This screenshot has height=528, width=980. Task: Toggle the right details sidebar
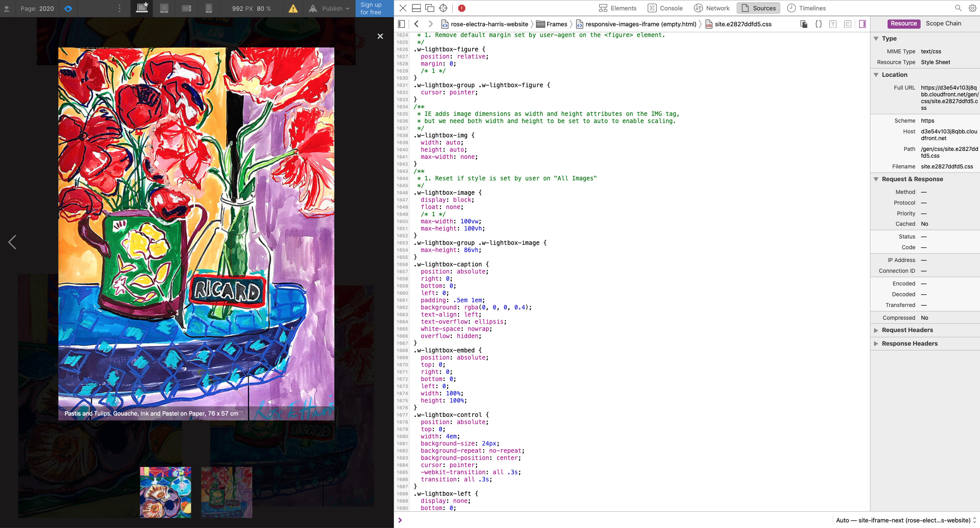[x=862, y=24]
